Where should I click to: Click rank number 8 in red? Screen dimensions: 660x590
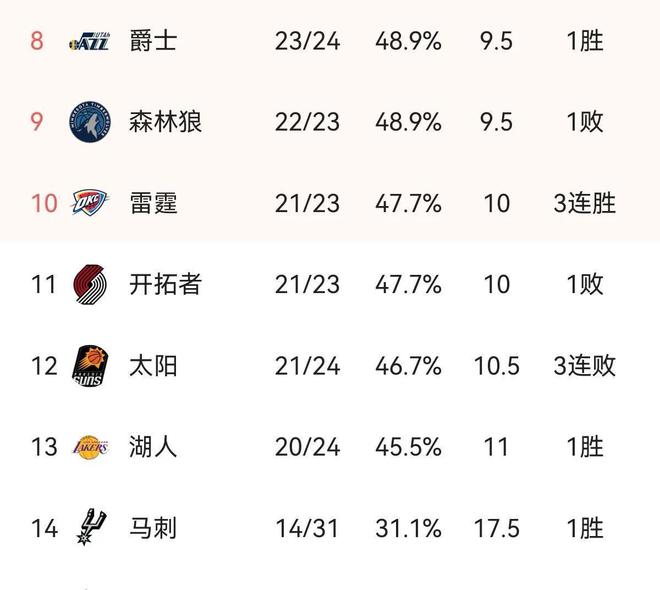click(x=37, y=41)
